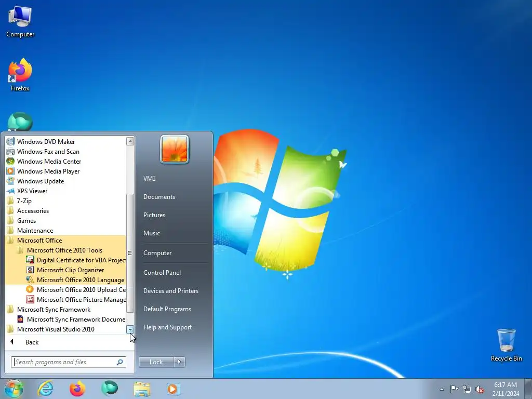Select the Recycle Bin desktop icon
This screenshot has height=399, width=532.
click(506, 345)
